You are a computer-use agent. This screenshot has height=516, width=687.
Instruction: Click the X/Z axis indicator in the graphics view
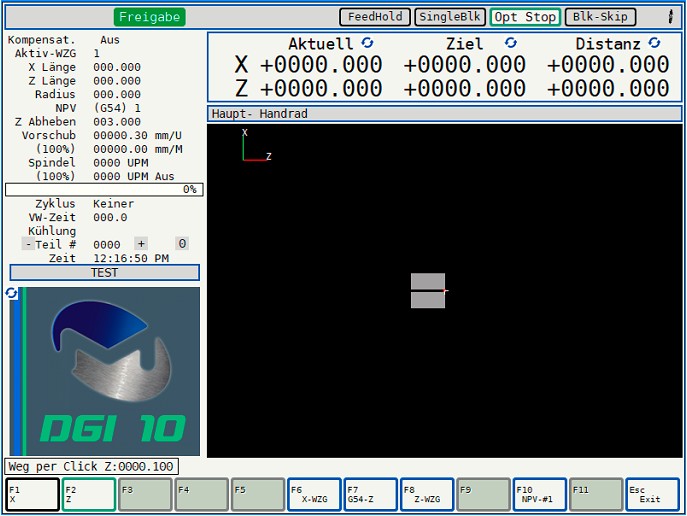coord(257,145)
